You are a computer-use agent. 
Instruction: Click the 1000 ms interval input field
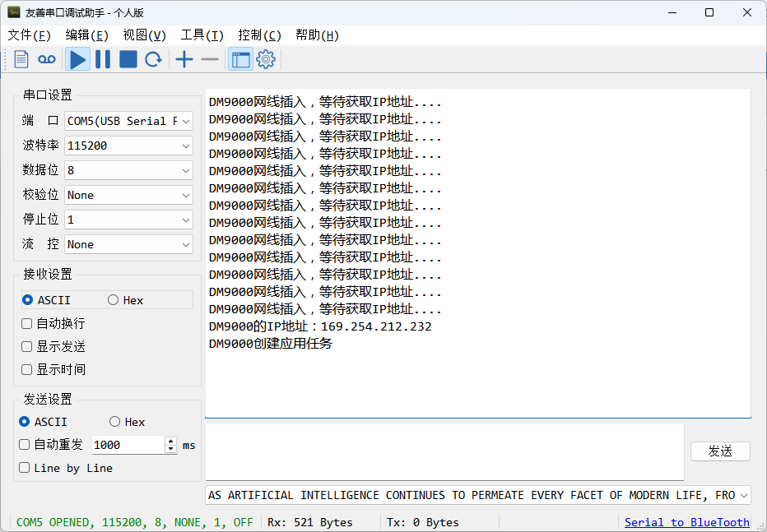tap(128, 445)
